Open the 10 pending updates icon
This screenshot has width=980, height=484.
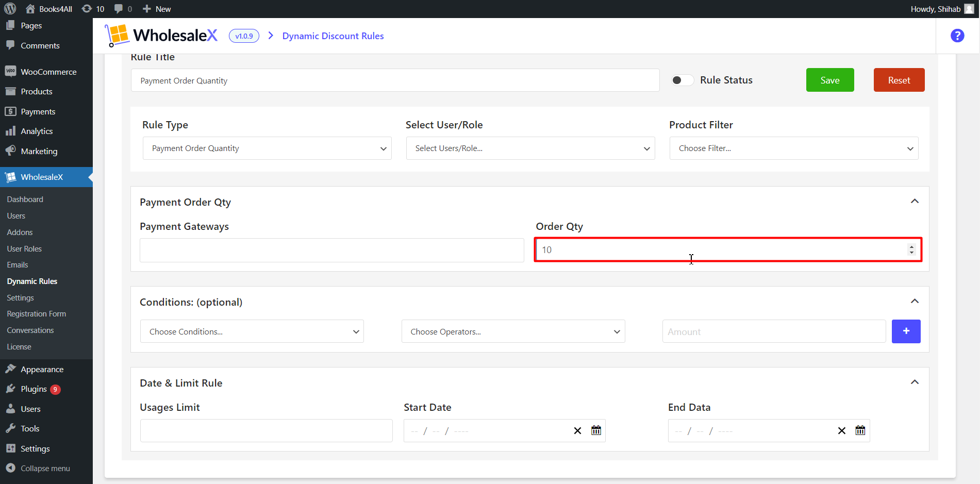[93, 9]
